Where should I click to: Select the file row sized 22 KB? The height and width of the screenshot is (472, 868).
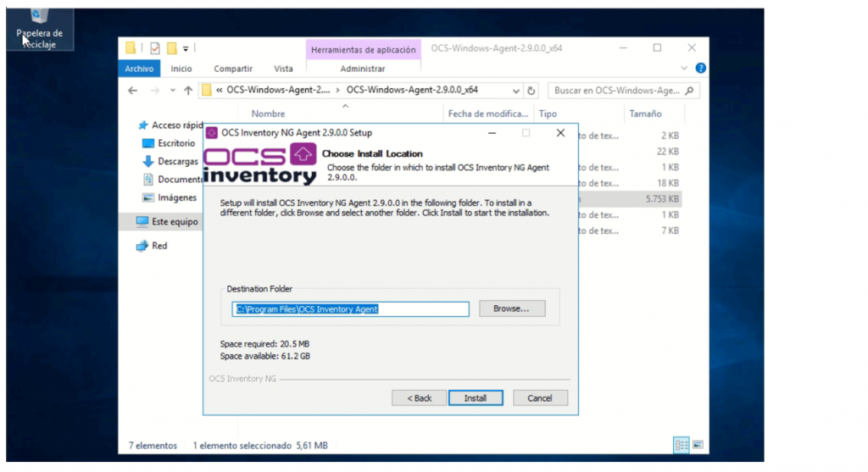pyautogui.click(x=630, y=151)
